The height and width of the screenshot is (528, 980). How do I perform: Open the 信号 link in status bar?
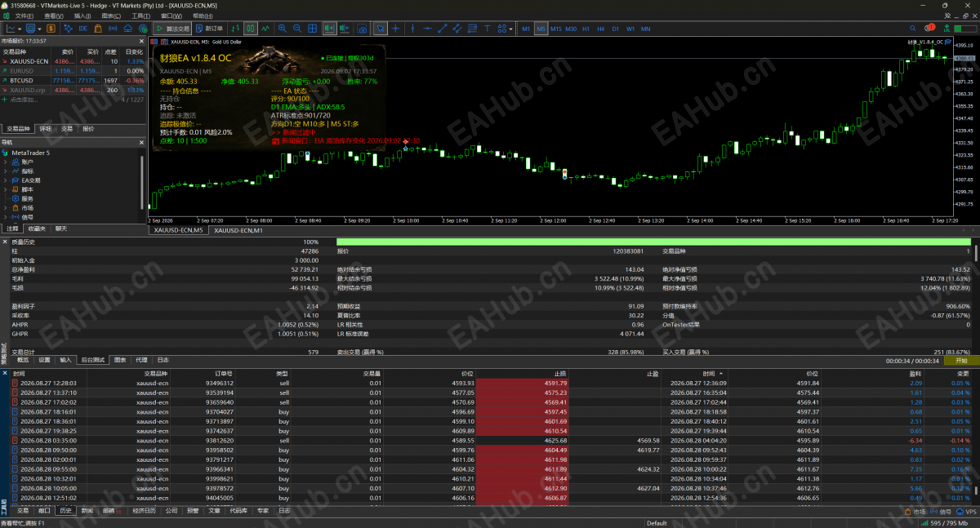tap(942, 511)
